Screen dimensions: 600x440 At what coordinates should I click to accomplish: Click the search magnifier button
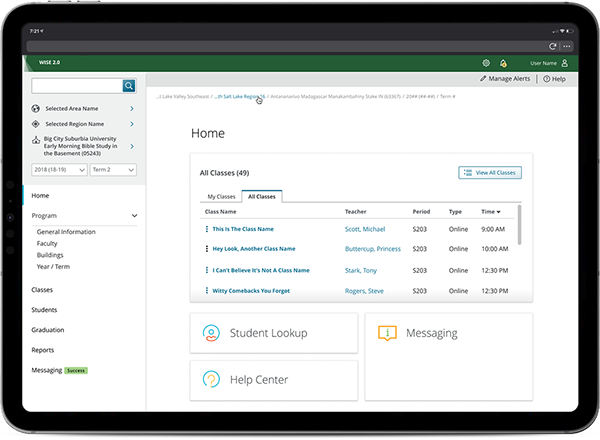click(129, 86)
